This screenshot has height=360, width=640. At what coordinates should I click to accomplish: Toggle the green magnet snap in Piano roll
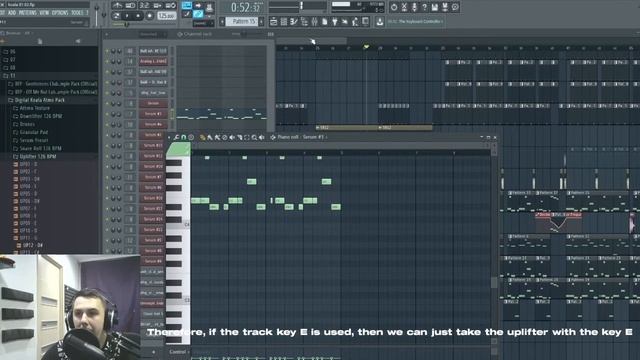pyautogui.click(x=184, y=138)
